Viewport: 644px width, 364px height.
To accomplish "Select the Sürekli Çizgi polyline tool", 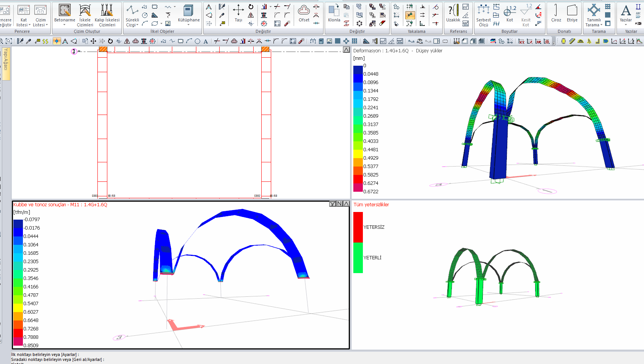I will [x=132, y=15].
